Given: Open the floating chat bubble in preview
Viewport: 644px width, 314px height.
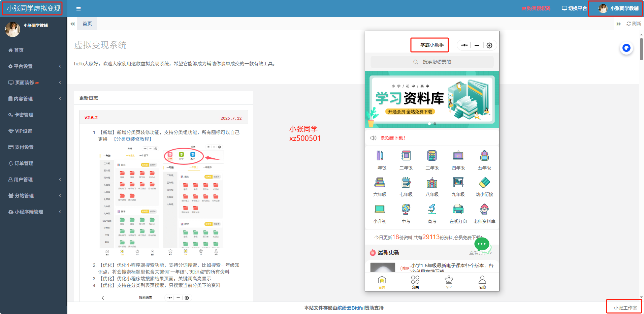Looking at the screenshot, I should [482, 245].
